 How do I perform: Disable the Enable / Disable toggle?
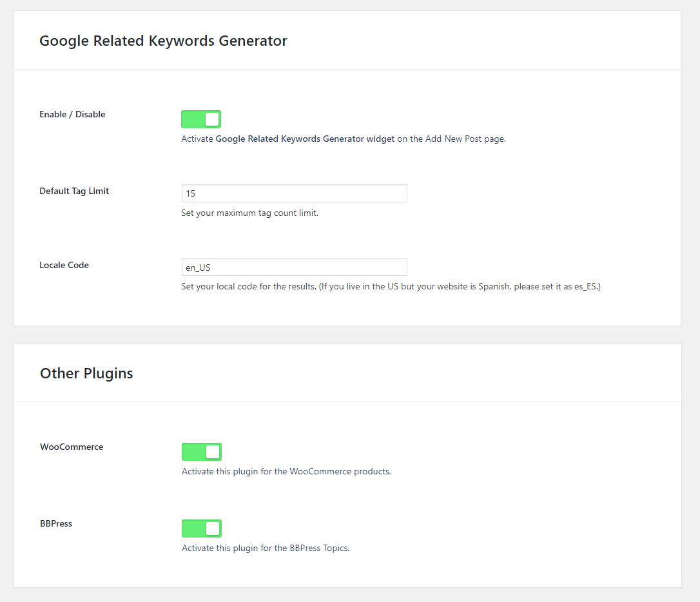[200, 119]
